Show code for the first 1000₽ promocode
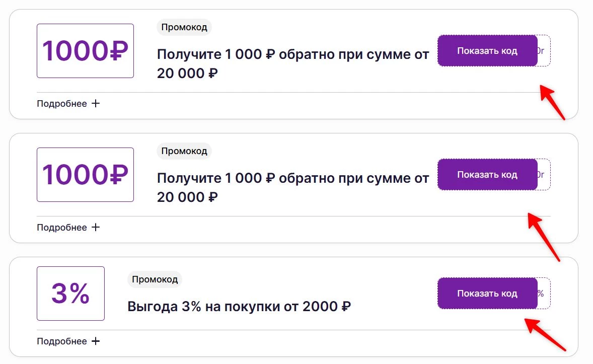Image resolution: width=593 pixels, height=364 pixels. click(487, 50)
